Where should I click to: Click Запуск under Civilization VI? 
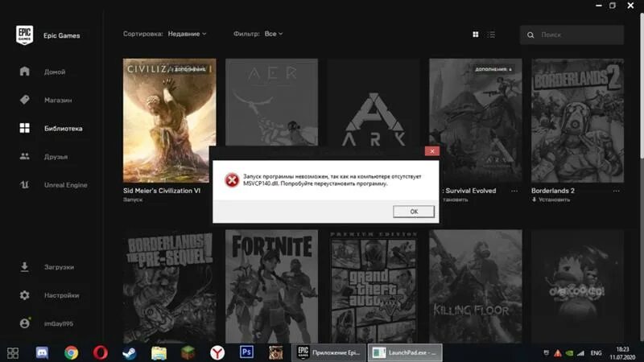[133, 200]
